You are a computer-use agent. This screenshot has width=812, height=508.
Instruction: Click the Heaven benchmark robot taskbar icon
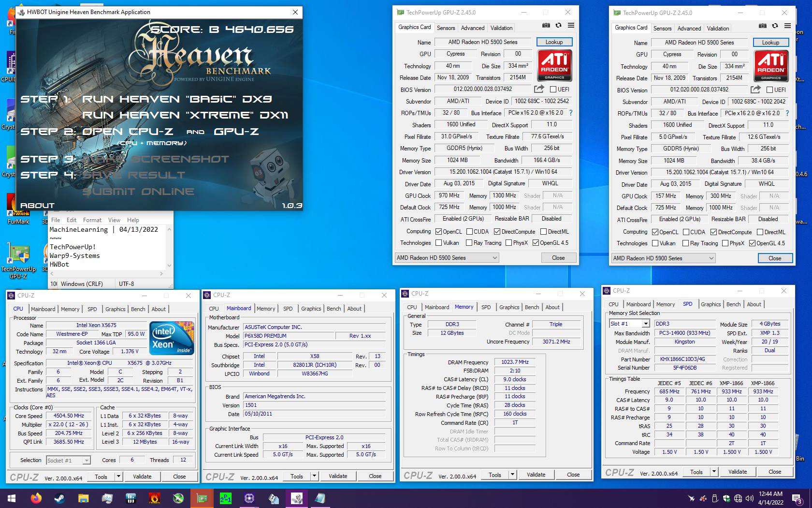[297, 498]
